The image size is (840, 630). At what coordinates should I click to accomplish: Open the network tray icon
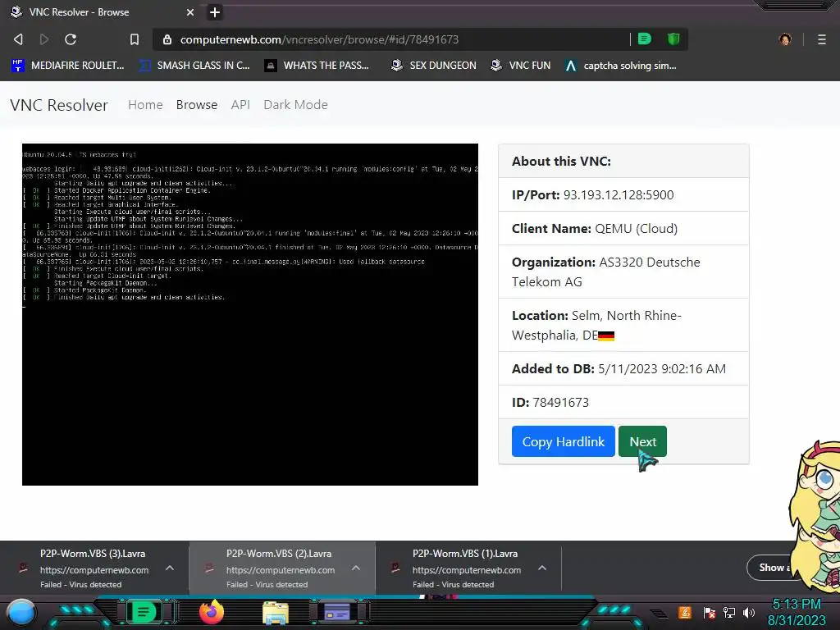pos(729,612)
